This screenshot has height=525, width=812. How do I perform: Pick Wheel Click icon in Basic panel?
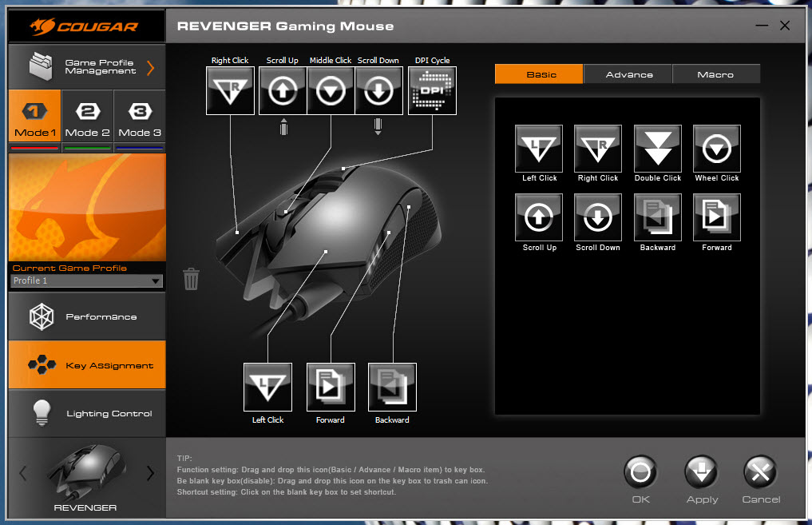717,149
